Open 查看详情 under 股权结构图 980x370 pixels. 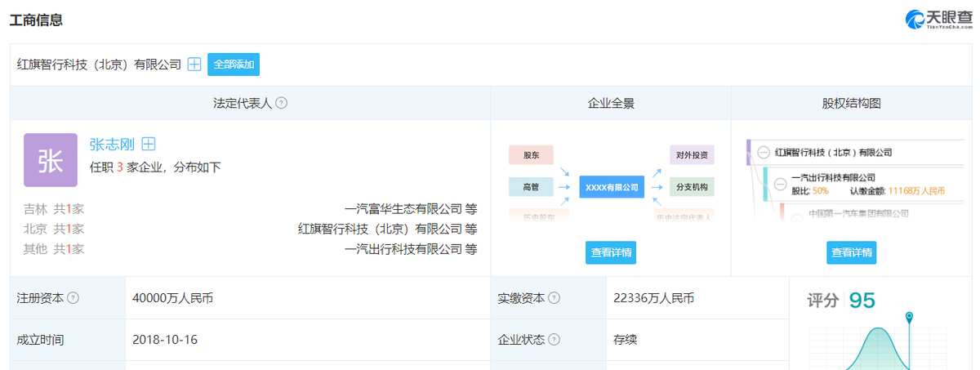(x=851, y=252)
